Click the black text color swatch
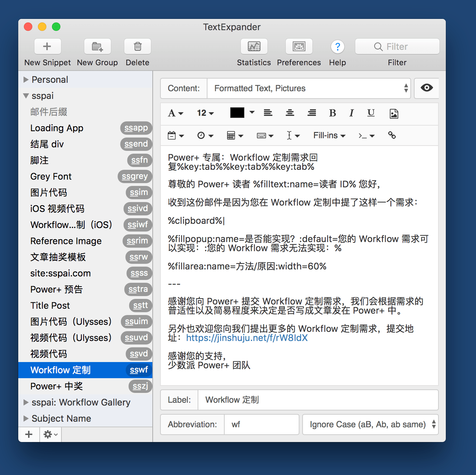This screenshot has height=475, width=476. pos(237,113)
